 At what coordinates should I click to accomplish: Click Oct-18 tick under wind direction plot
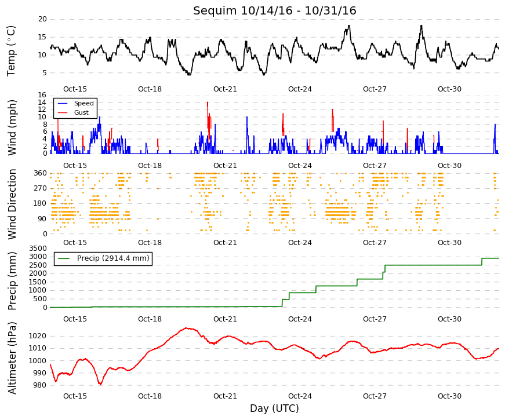point(150,243)
